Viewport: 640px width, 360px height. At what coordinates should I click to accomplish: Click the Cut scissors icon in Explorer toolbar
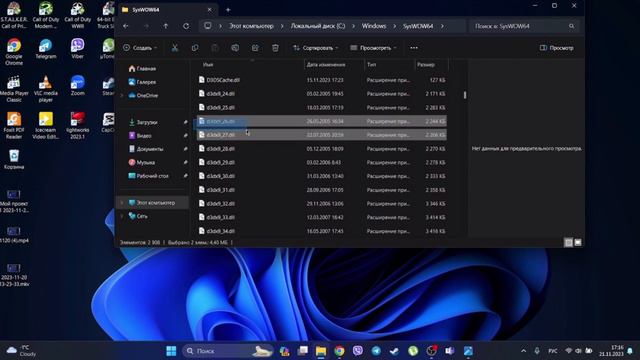tap(175, 48)
